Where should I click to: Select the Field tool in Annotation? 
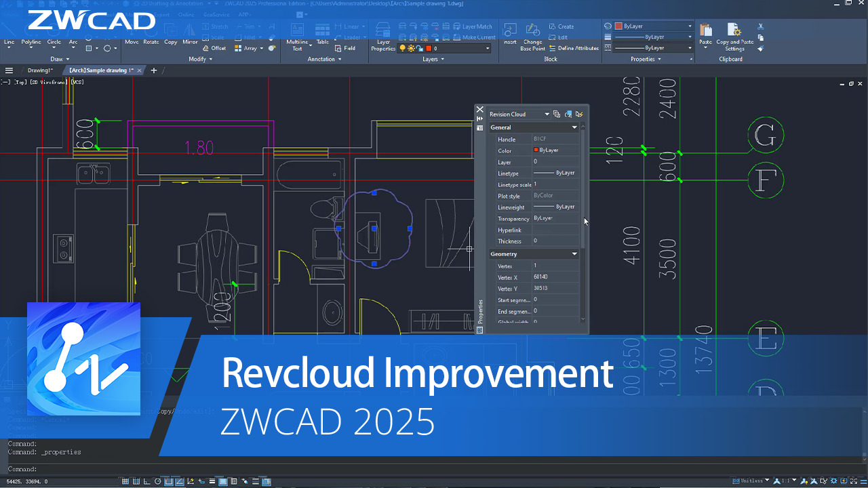(344, 48)
